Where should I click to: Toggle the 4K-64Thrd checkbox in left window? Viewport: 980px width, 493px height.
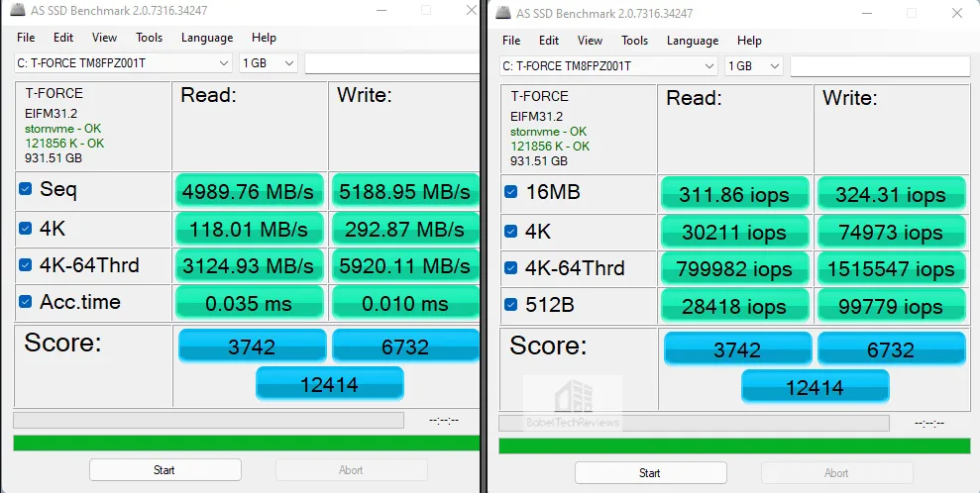tap(25, 265)
